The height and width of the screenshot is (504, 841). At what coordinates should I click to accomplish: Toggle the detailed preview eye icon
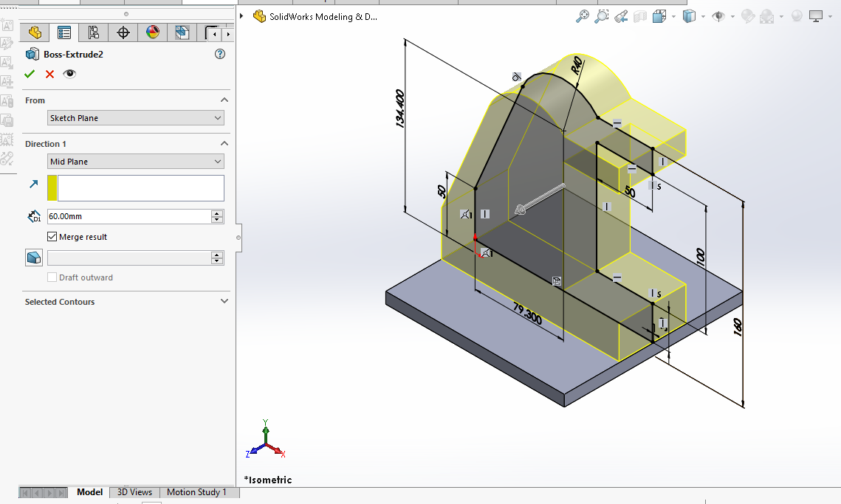(x=69, y=74)
